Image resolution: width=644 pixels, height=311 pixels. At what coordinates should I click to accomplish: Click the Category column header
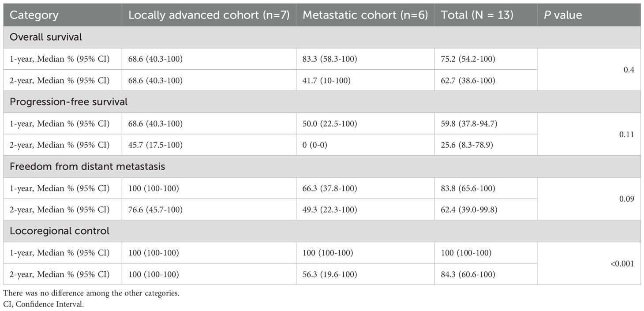pyautogui.click(x=34, y=15)
